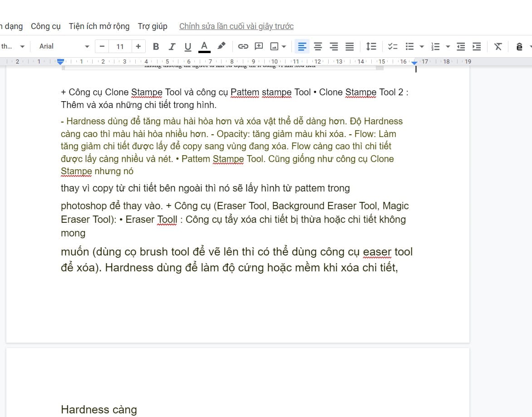Open the text color picker
The image size is (532, 417).
[x=204, y=46]
